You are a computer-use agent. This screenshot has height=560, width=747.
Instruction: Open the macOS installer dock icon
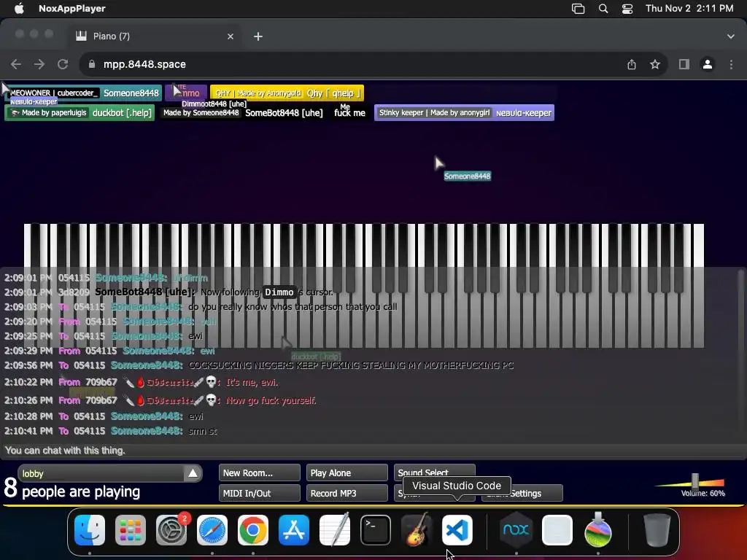tap(598, 530)
